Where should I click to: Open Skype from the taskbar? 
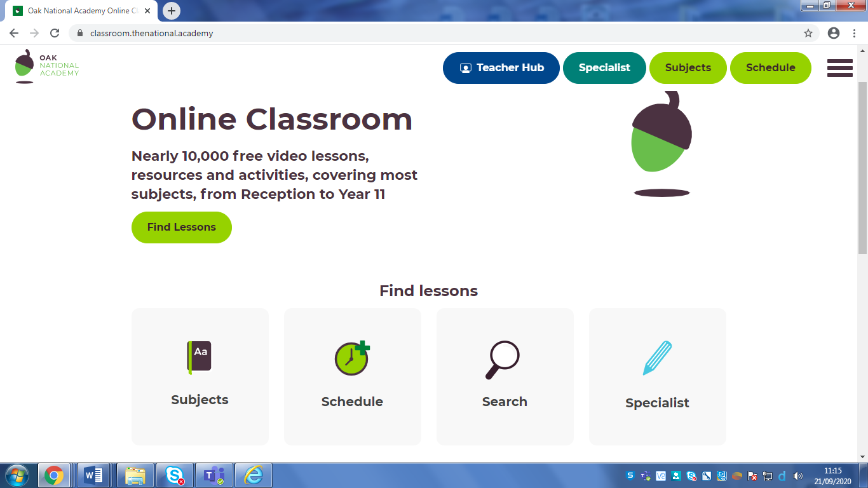(x=175, y=475)
